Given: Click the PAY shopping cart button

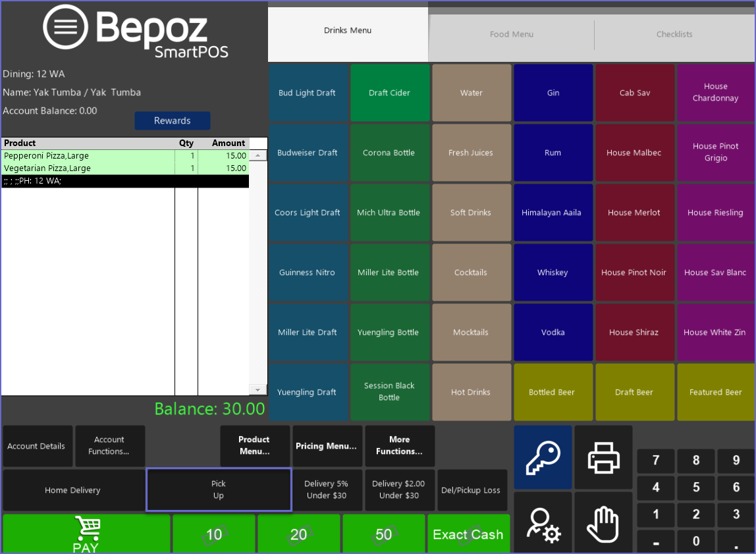Looking at the screenshot, I should click(x=86, y=534).
